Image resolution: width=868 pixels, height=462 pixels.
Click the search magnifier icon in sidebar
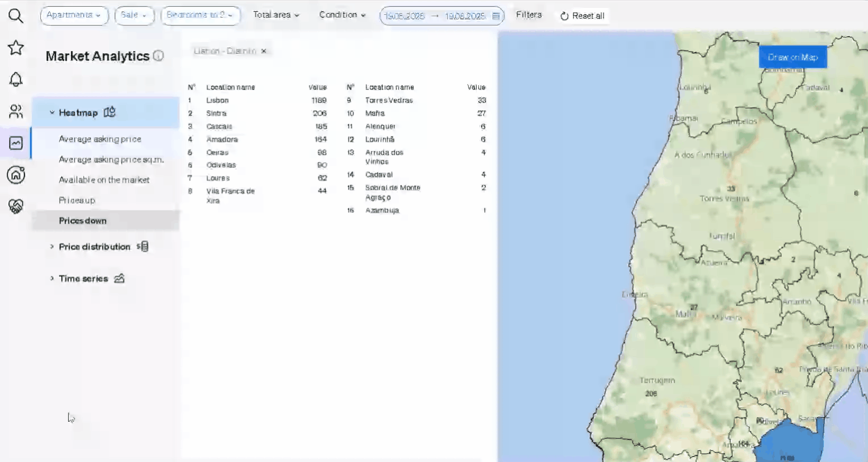pyautogui.click(x=16, y=16)
